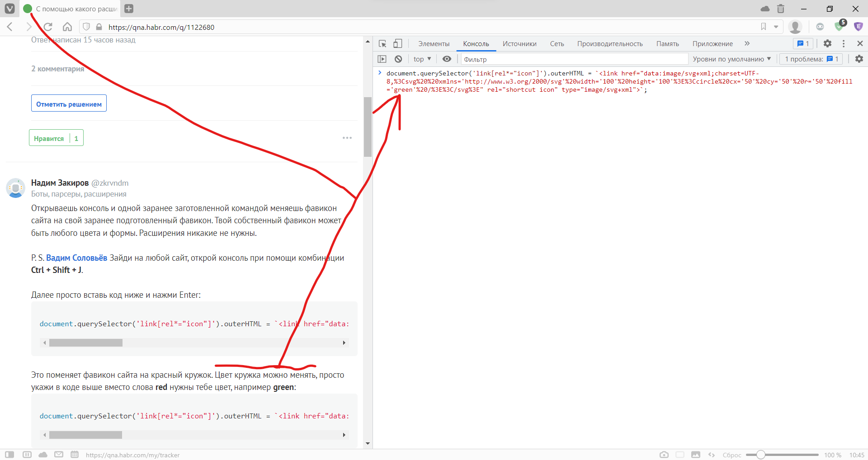Toggle the console sidebar

(x=382, y=59)
